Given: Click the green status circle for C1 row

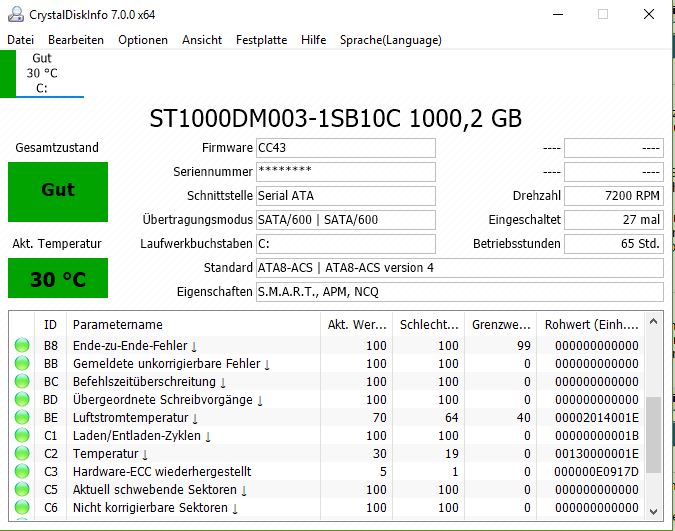Looking at the screenshot, I should (22, 435).
